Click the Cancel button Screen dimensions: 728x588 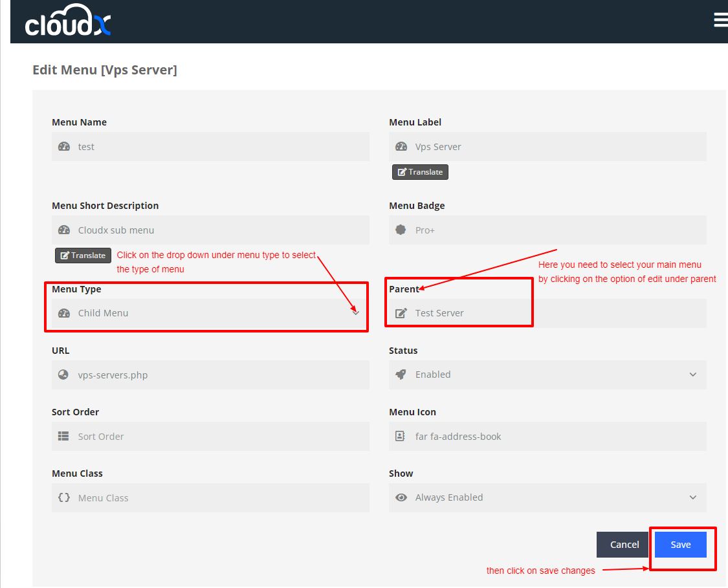pyautogui.click(x=624, y=545)
